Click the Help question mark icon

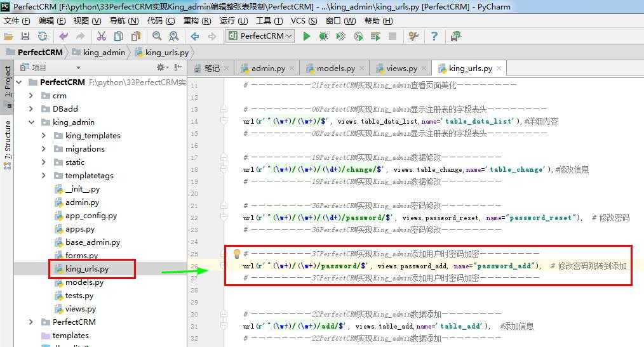[434, 37]
